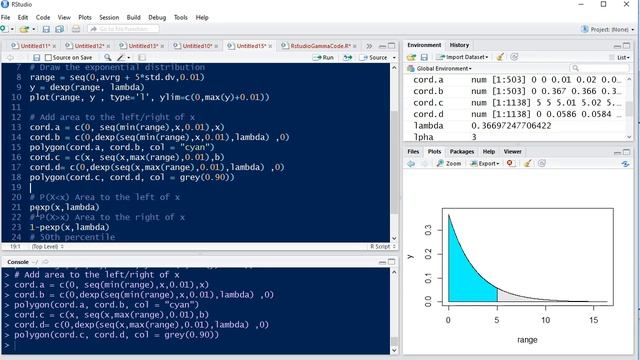
Task: Open the Global Environment dropdown
Action: 439,68
